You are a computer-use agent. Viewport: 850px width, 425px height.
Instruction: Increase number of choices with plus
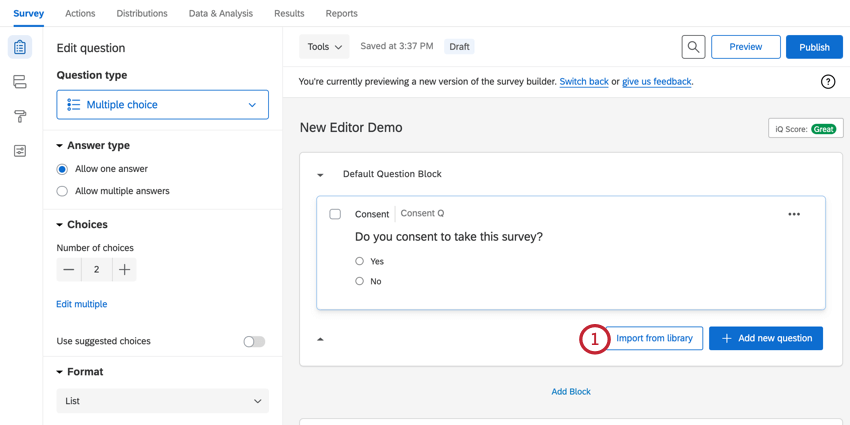pos(124,269)
